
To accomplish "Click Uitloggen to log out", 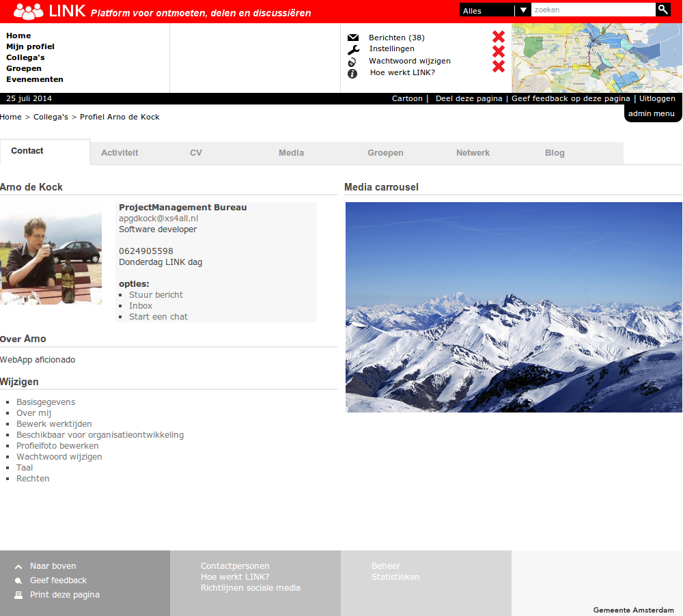I will [x=657, y=98].
